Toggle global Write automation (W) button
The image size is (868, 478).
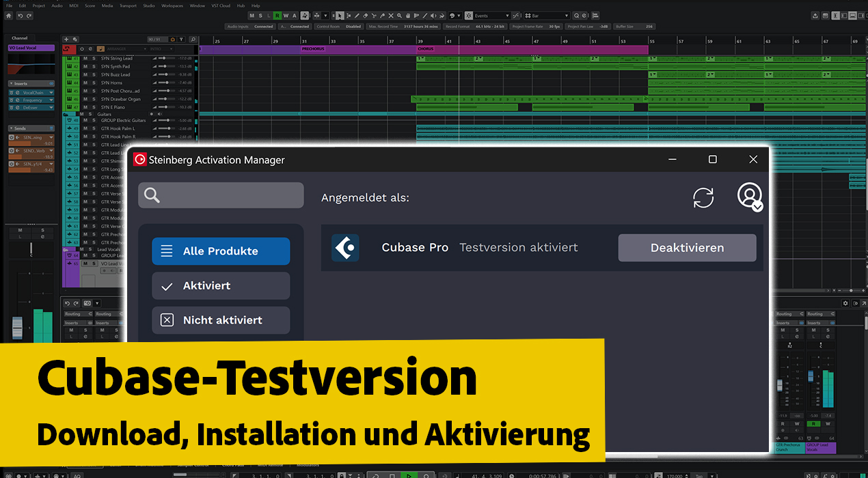(x=286, y=16)
